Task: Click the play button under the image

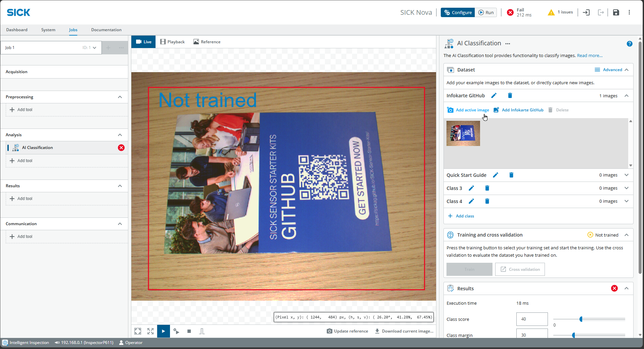Action: pos(163,331)
